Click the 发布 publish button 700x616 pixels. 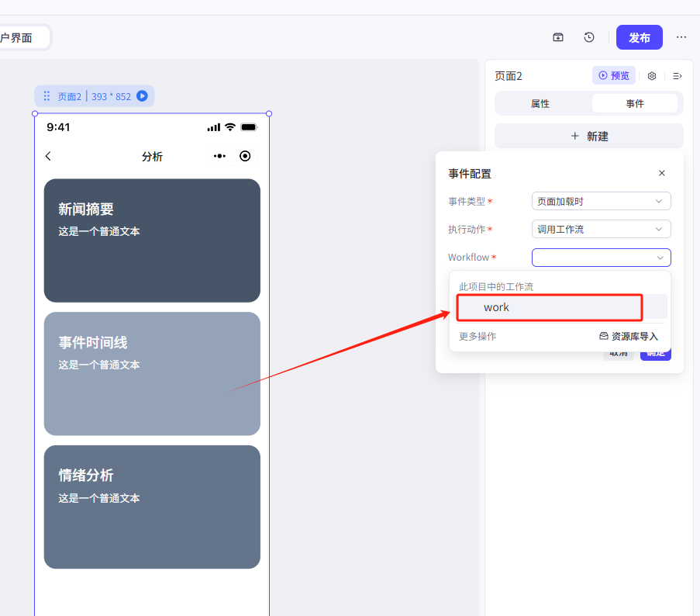639,37
